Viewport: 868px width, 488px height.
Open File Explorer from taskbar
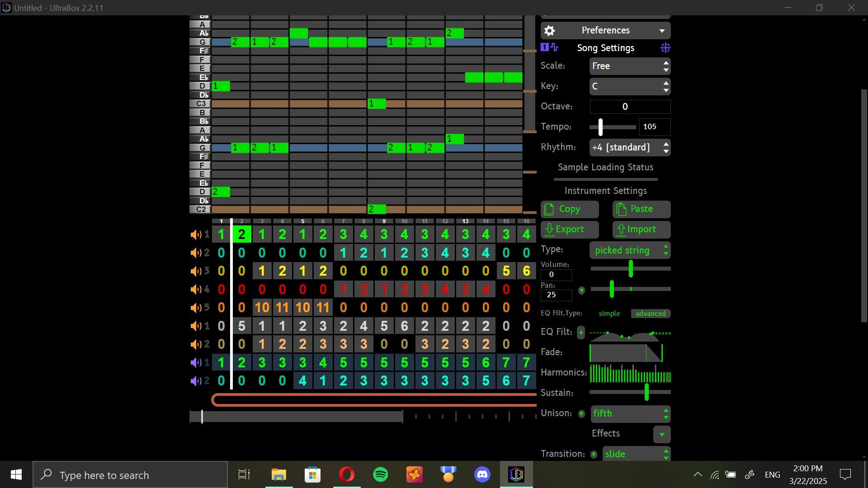click(x=279, y=475)
